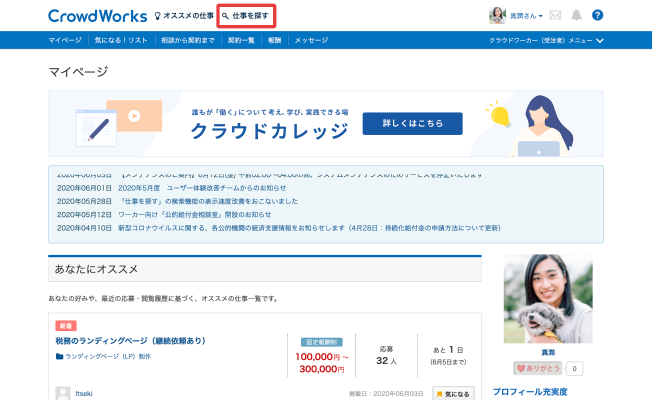Expand クラウドワーカー（受注者）メニュー dropdown
The height and width of the screenshot is (400, 652).
(x=546, y=41)
